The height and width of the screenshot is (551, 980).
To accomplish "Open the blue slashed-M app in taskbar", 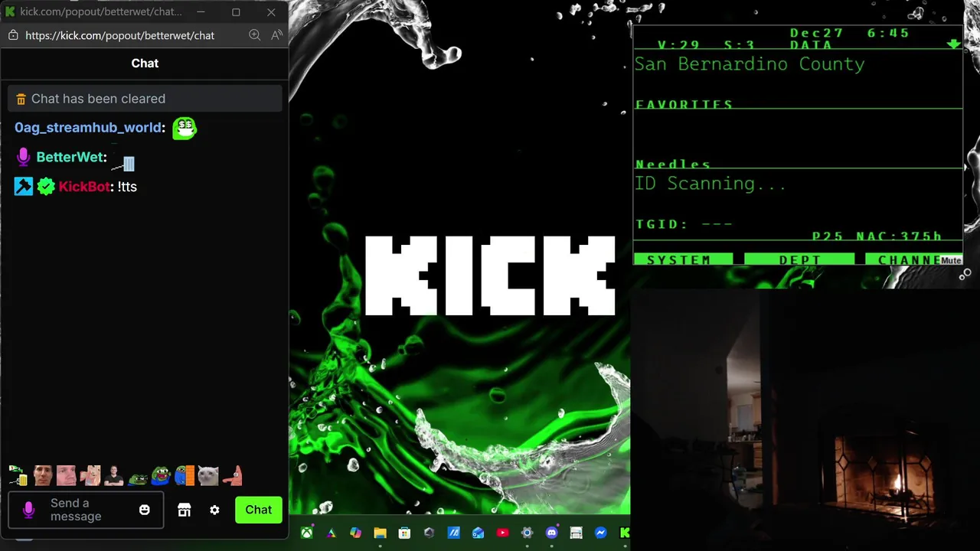I will coord(453,533).
